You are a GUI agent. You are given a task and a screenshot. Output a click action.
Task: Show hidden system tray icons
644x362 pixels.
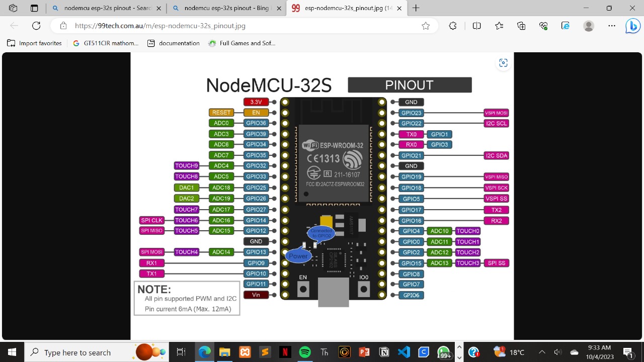(542, 352)
